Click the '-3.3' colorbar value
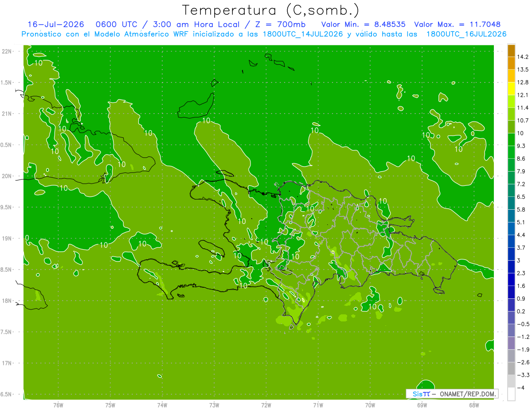 pyautogui.click(x=523, y=375)
